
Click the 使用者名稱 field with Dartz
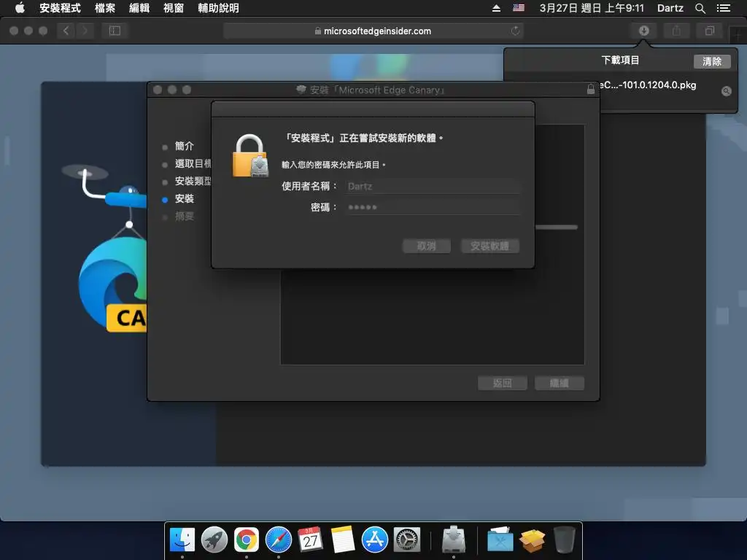433,186
